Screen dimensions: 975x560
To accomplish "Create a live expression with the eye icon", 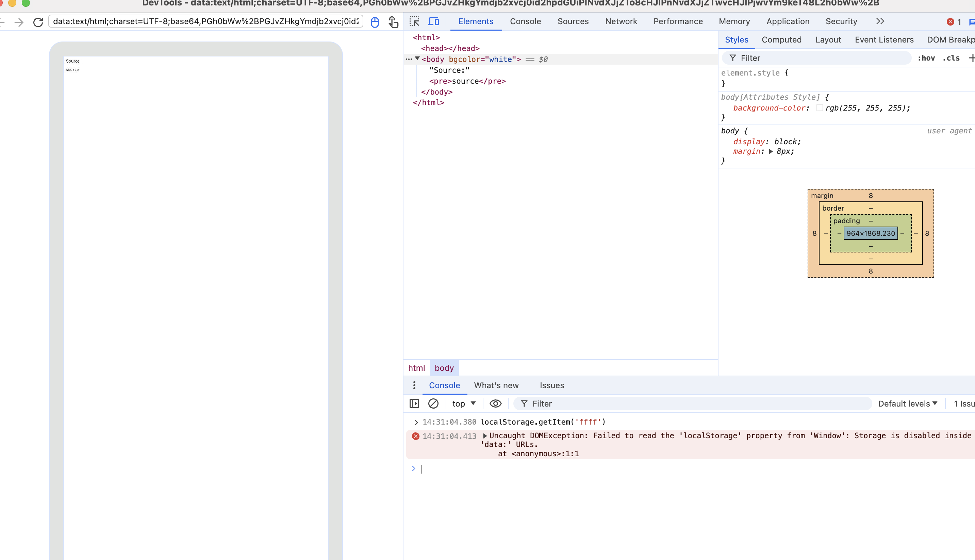I will pos(495,403).
